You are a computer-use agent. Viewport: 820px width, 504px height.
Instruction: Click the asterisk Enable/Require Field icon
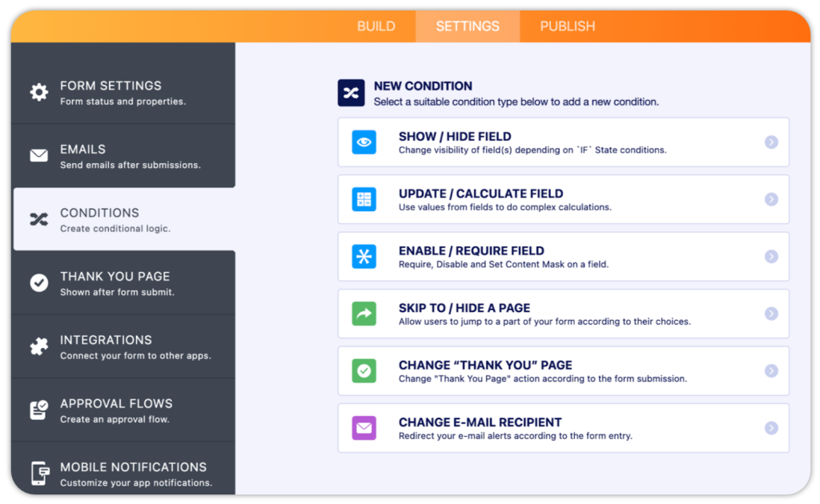[364, 257]
